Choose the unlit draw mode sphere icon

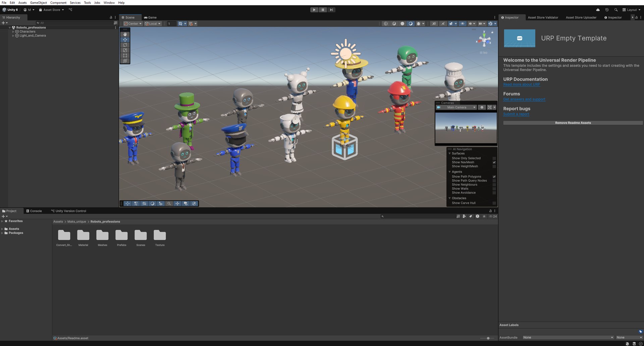[402, 23]
